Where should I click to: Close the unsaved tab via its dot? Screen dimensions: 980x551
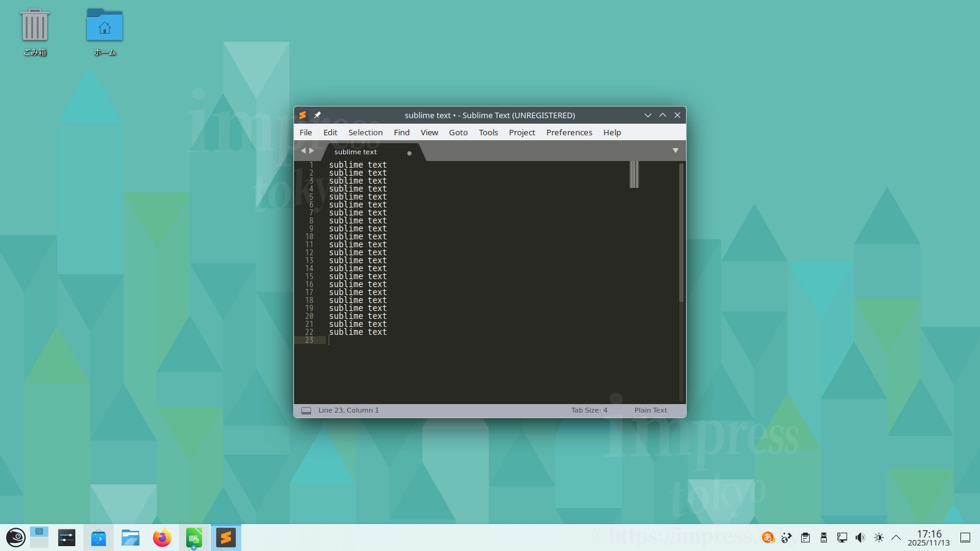coord(409,153)
